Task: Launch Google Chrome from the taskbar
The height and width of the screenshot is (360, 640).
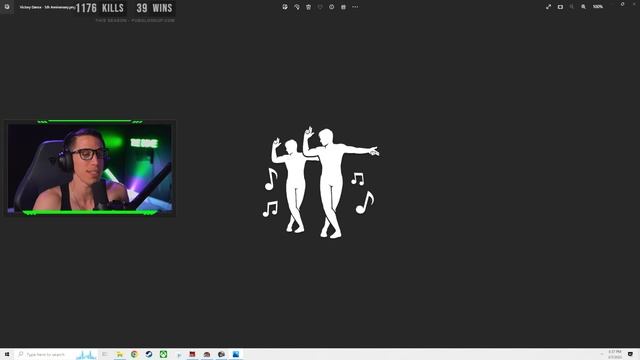Action: (x=134, y=354)
